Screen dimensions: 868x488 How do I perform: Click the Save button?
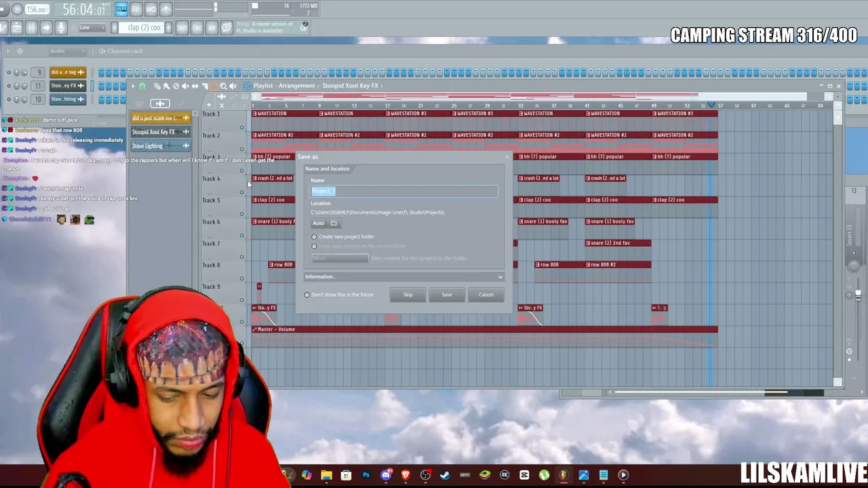[x=447, y=295]
